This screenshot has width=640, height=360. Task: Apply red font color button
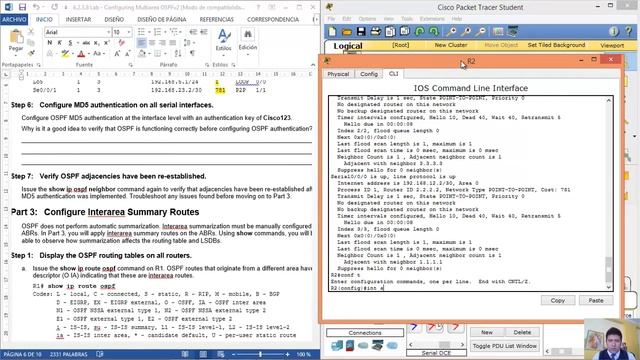coord(81,53)
